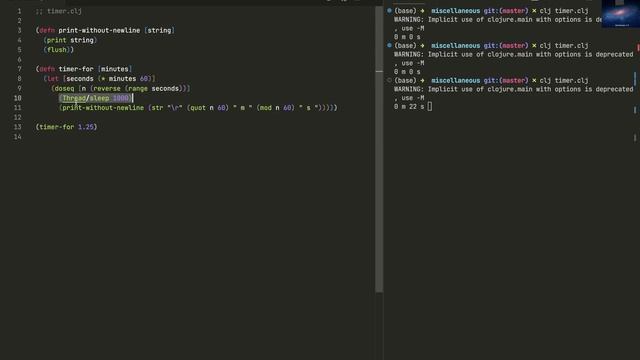Click line number 3 in the gutter
Image resolution: width=640 pixels, height=360 pixels.
(x=19, y=30)
